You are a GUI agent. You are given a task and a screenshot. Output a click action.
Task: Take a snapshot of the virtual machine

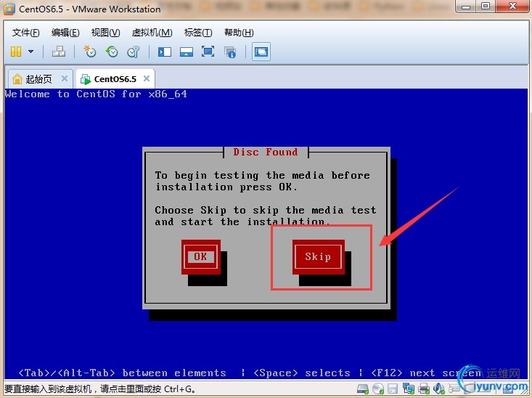90,52
